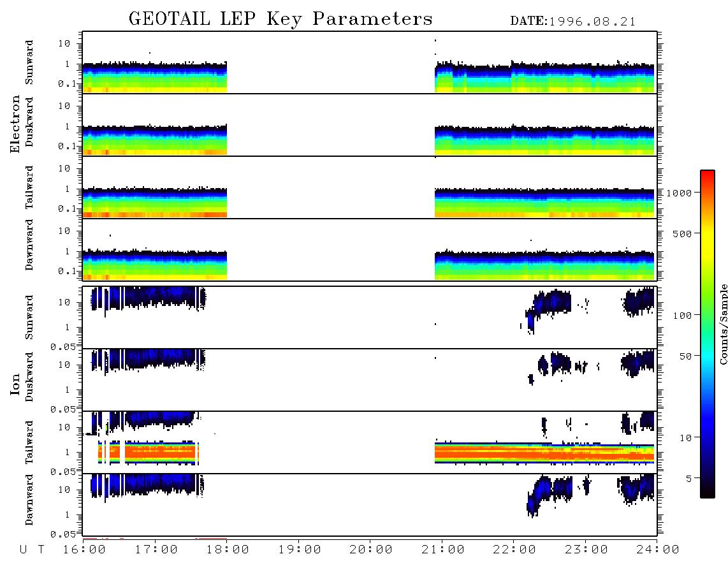Click the Electron Tailward panel label
The image size is (728, 561).
click(x=29, y=187)
